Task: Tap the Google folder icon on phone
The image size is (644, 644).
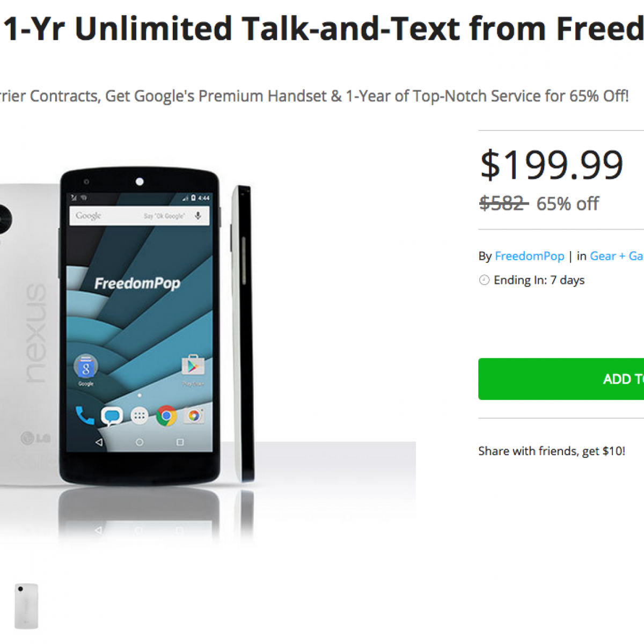Action: 86,368
